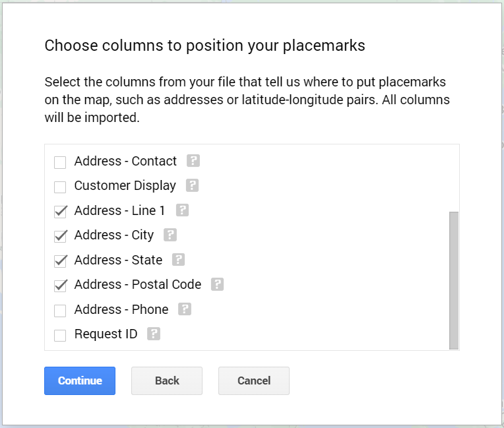Enable the Customer Display checkbox
The image size is (504, 428).
60,187
